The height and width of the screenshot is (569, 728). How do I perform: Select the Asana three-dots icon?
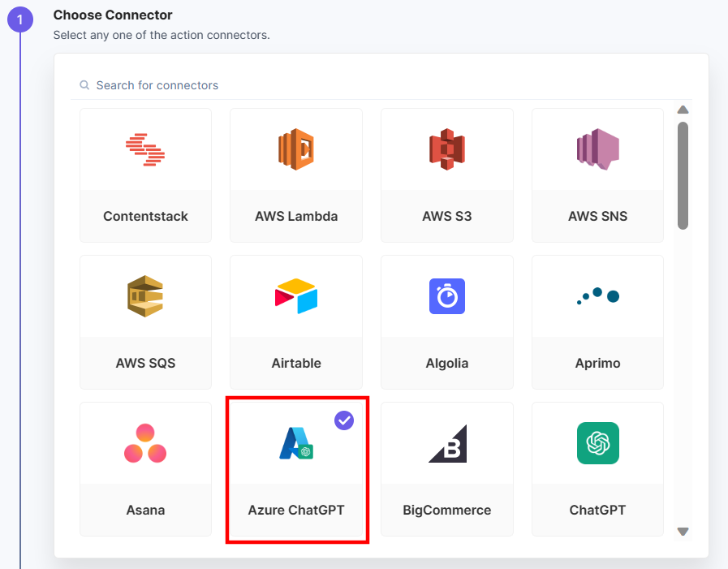(145, 443)
